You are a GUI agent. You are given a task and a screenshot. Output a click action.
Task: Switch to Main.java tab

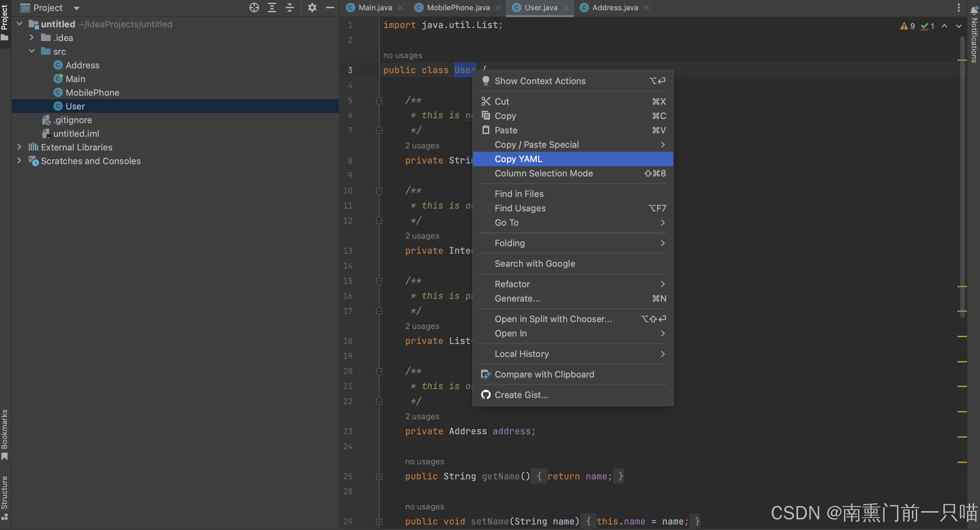[x=375, y=8]
